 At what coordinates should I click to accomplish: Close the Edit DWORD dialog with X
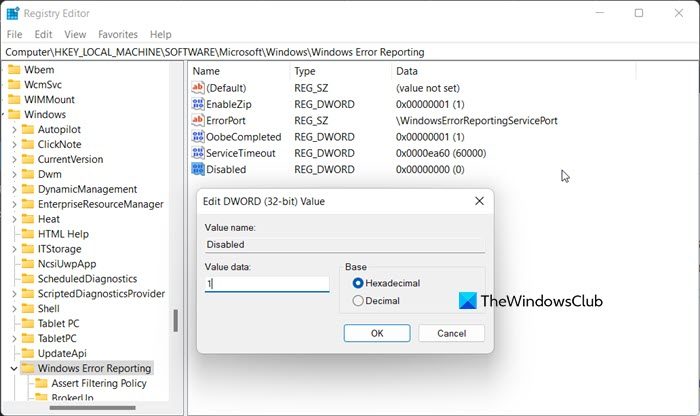pyautogui.click(x=479, y=201)
